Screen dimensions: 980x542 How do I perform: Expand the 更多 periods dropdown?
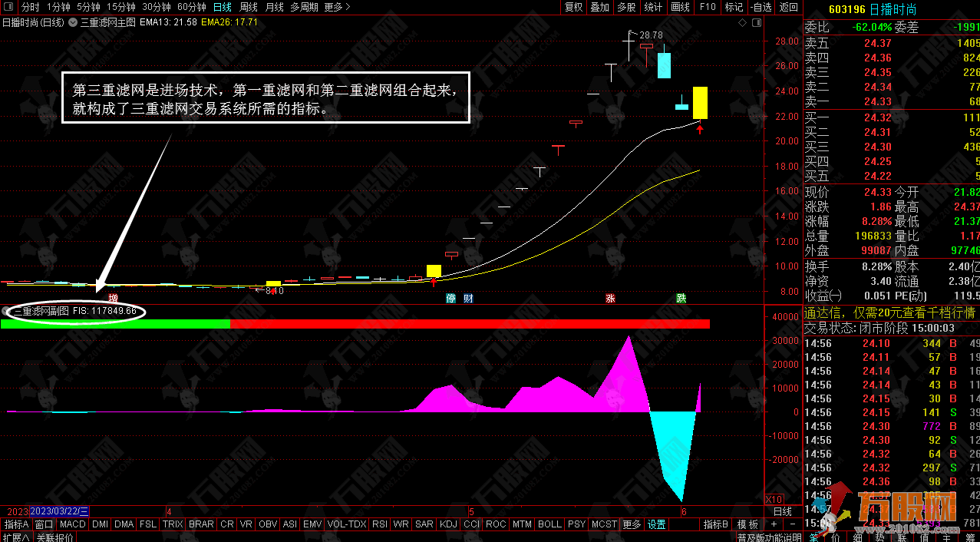[x=337, y=7]
